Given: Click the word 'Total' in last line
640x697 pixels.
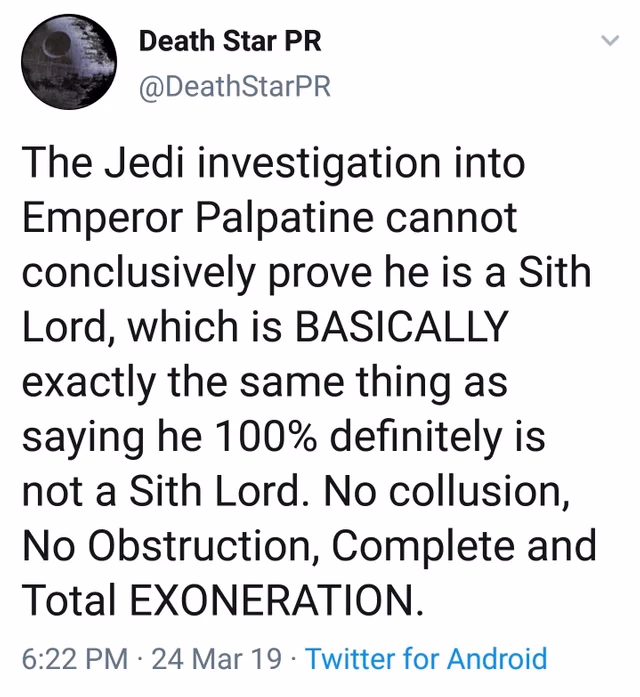Looking at the screenshot, I should point(69,599).
